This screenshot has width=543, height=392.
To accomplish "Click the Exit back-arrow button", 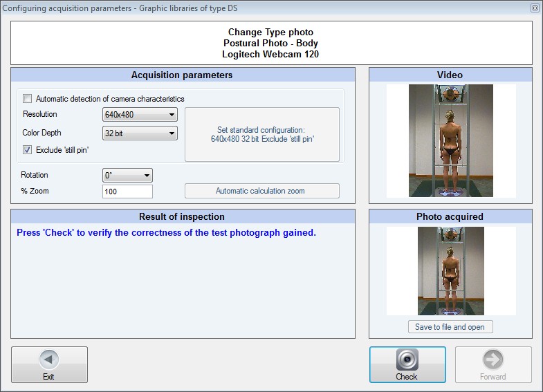I will pyautogui.click(x=49, y=364).
